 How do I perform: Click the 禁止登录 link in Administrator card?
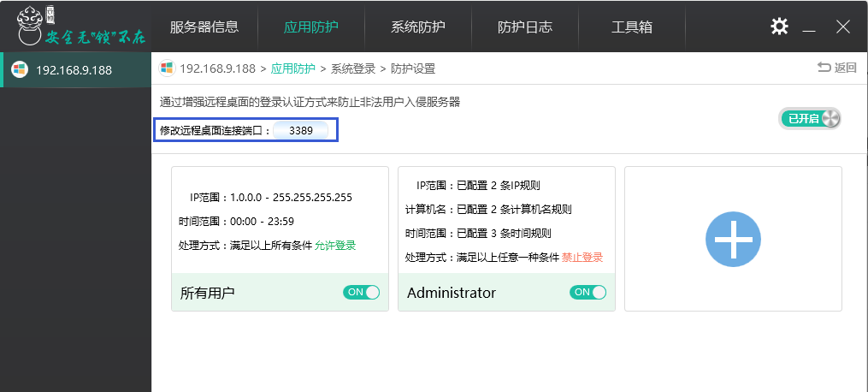point(582,258)
